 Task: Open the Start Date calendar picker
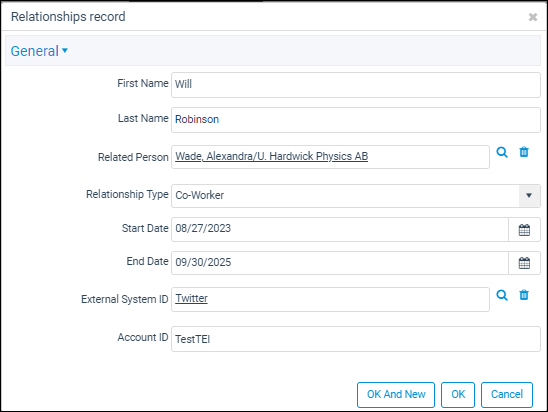click(524, 230)
